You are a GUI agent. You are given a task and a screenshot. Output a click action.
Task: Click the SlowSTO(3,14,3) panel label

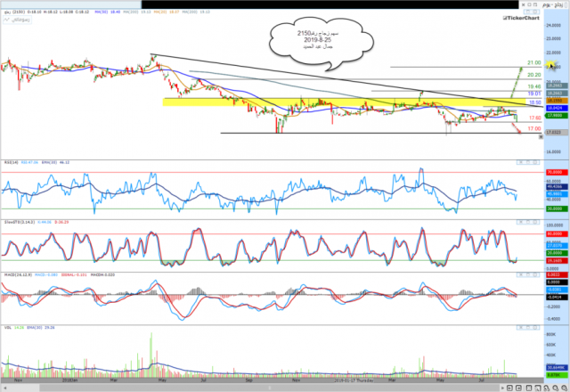[x=20, y=222]
